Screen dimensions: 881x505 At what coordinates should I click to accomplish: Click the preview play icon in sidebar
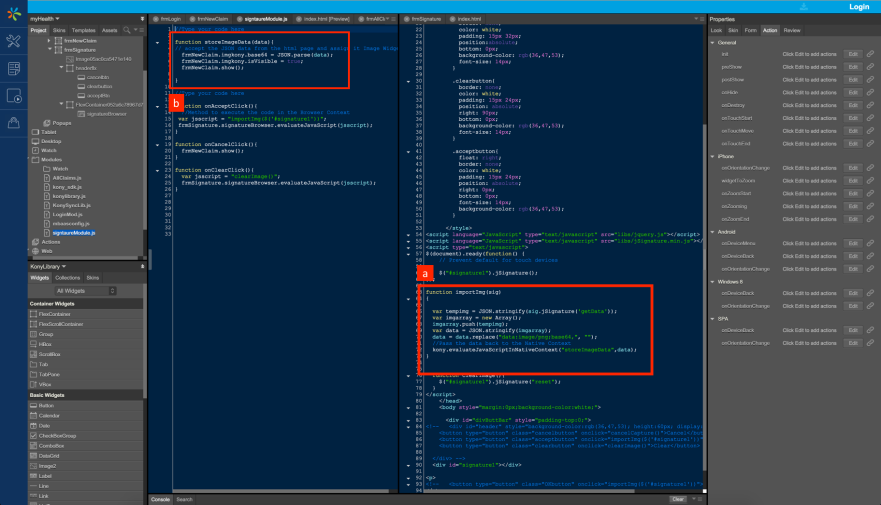coord(13,96)
